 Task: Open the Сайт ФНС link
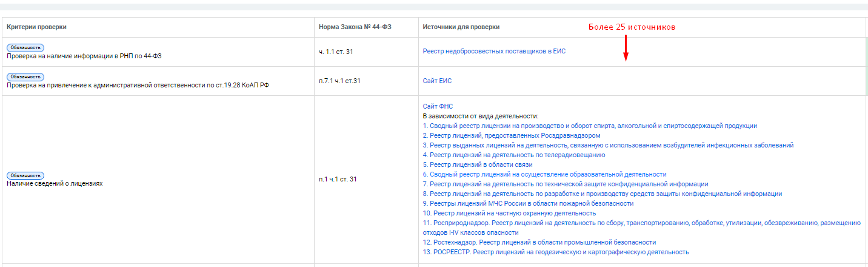[438, 106]
